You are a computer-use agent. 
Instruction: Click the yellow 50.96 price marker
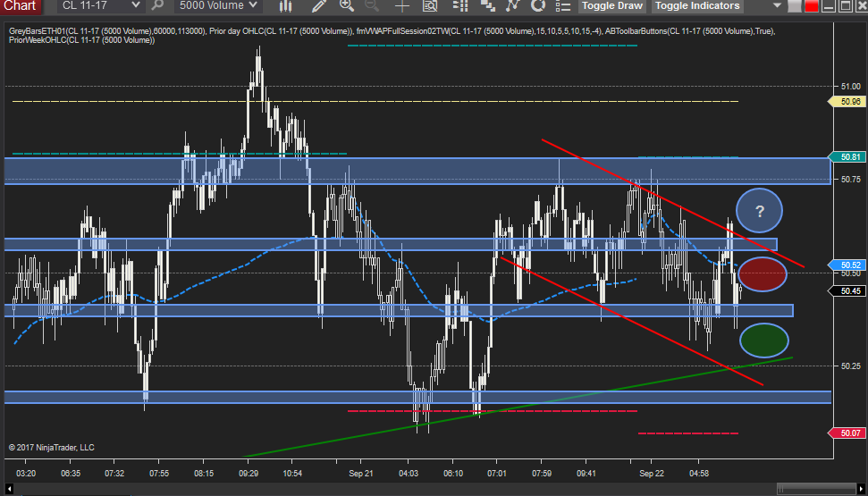tap(847, 102)
